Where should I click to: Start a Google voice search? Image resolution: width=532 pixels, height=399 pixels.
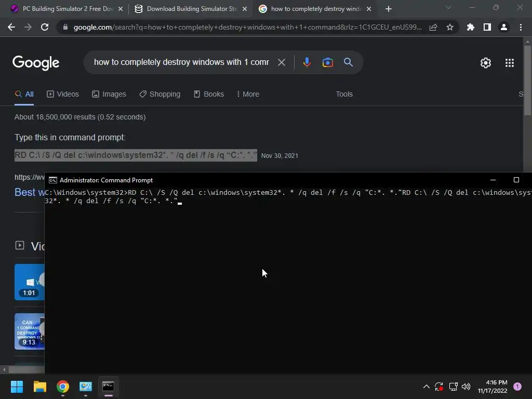307,62
